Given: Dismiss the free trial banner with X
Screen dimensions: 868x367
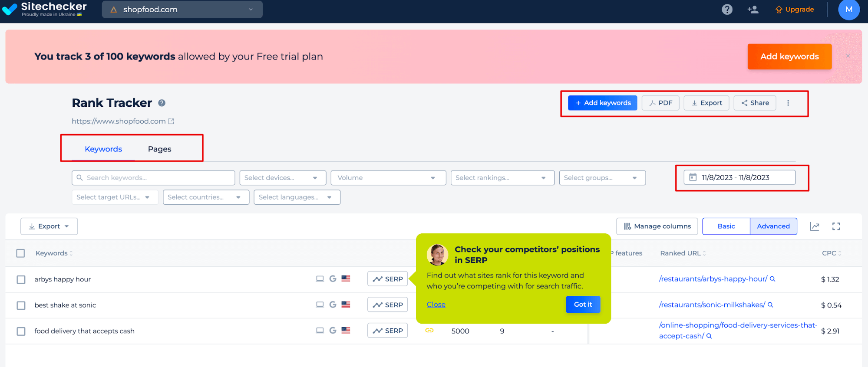Looking at the screenshot, I should pos(848,56).
